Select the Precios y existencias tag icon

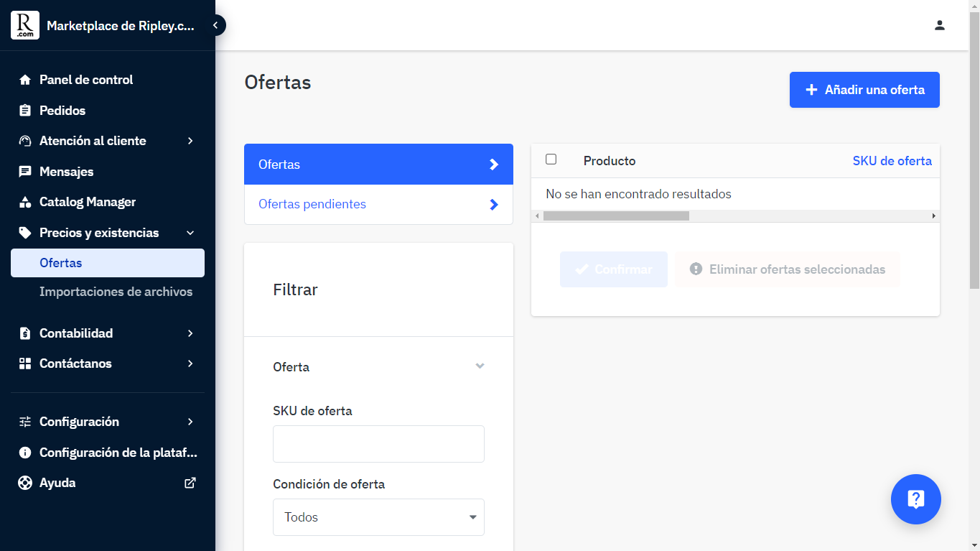(24, 232)
